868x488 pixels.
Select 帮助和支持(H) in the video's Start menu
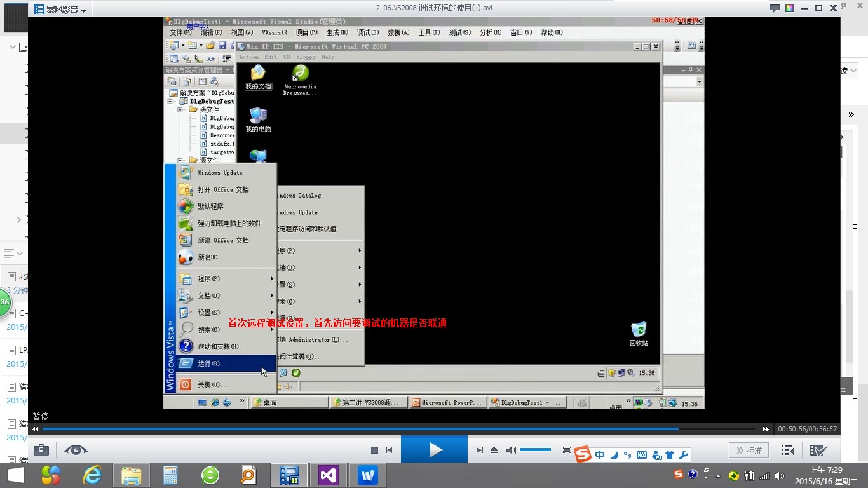[226, 346]
